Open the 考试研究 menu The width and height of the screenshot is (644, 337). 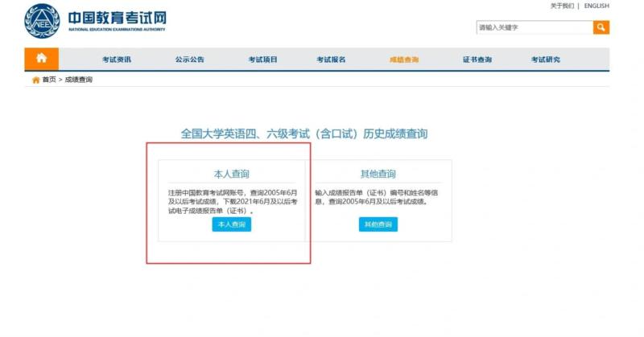(546, 60)
